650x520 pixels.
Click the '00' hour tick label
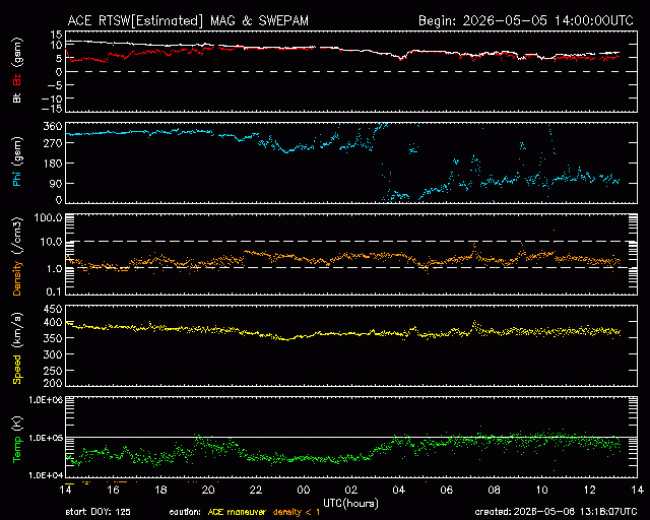coord(303,490)
